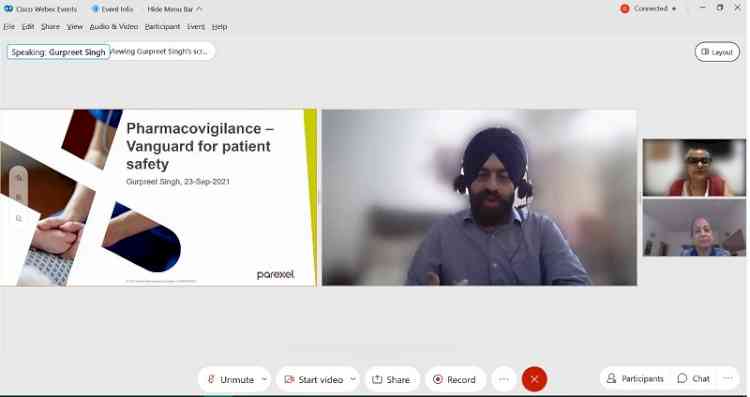Open the Layout options
Viewport: 750px width, 397px height.
pos(717,52)
